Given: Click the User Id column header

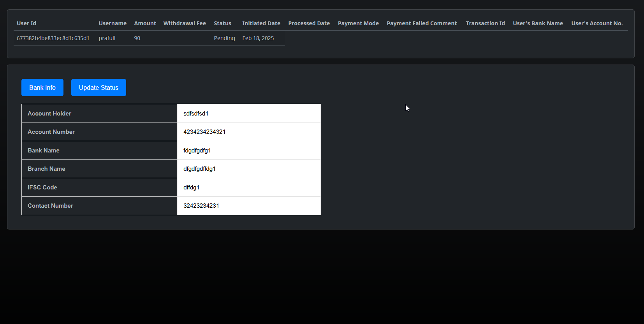Looking at the screenshot, I should [26, 23].
